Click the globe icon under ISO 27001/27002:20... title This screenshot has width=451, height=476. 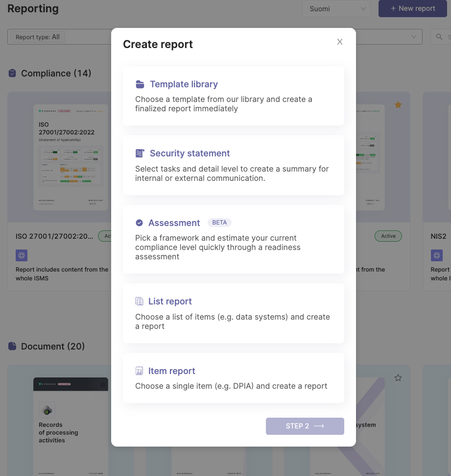tap(22, 255)
